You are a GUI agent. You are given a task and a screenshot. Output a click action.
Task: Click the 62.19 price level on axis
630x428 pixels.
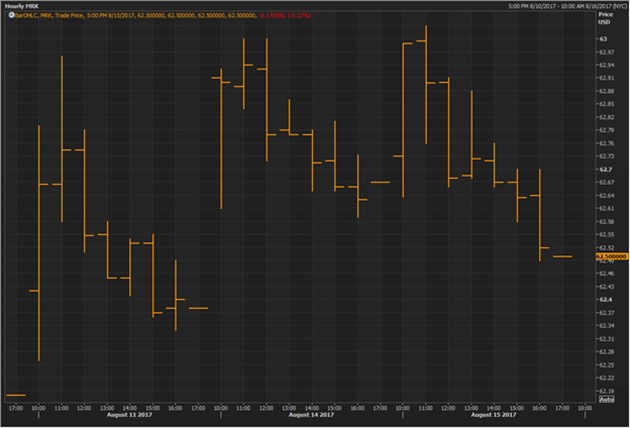606,390
